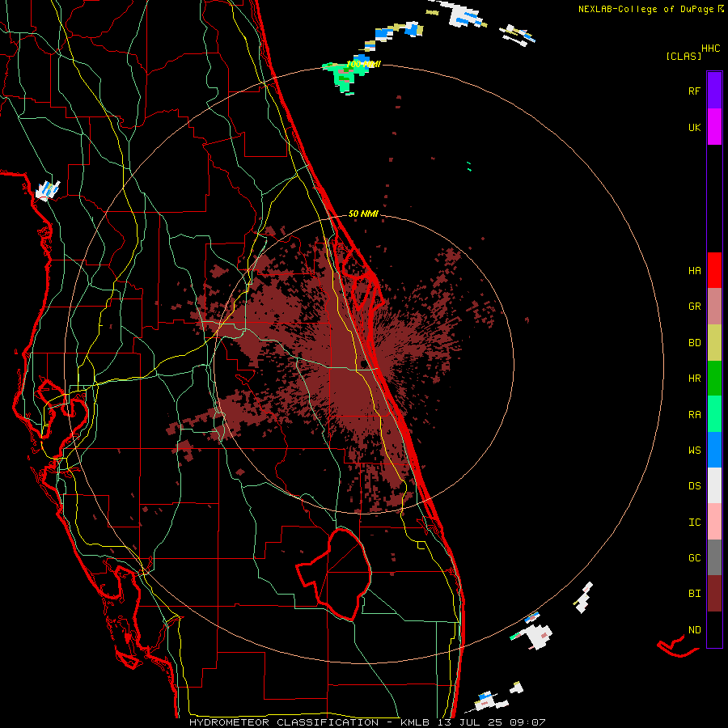Click the DS legend label
This screenshot has height=728, width=728.
click(x=694, y=486)
